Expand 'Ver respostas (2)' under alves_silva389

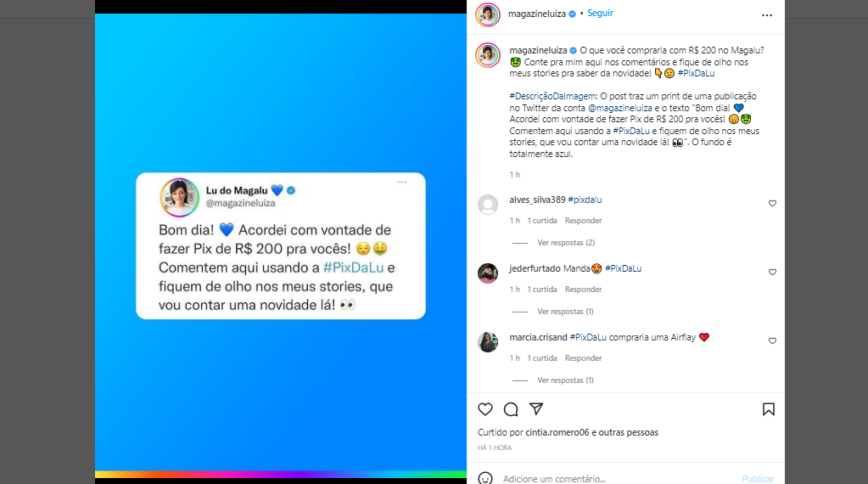click(x=566, y=243)
